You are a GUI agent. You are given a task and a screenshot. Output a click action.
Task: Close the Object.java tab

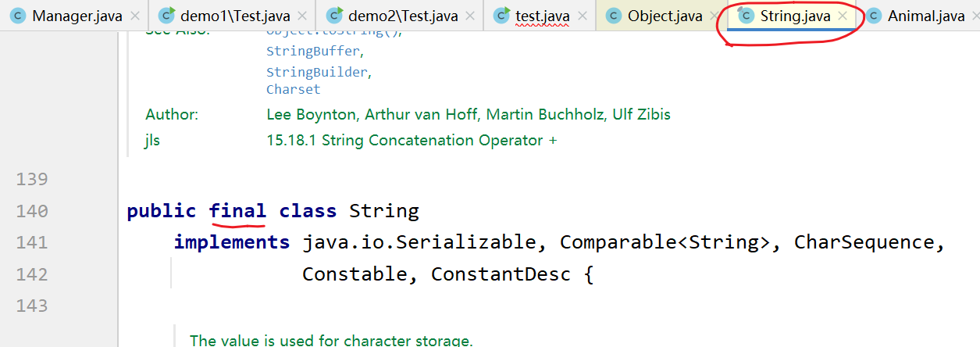(x=714, y=16)
